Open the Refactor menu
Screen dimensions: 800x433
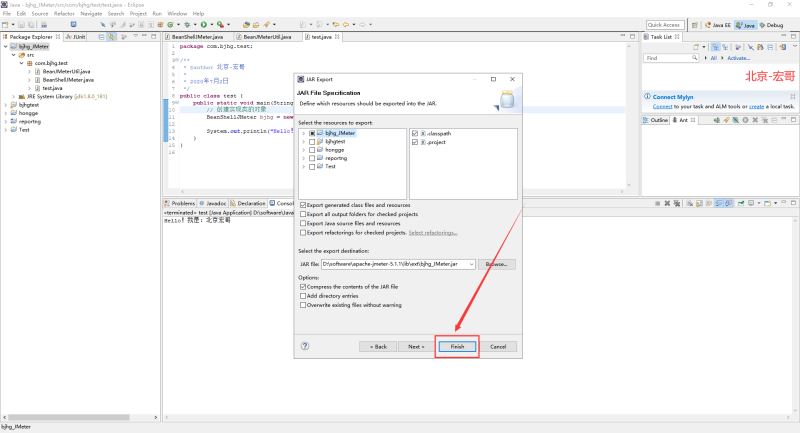coord(64,13)
